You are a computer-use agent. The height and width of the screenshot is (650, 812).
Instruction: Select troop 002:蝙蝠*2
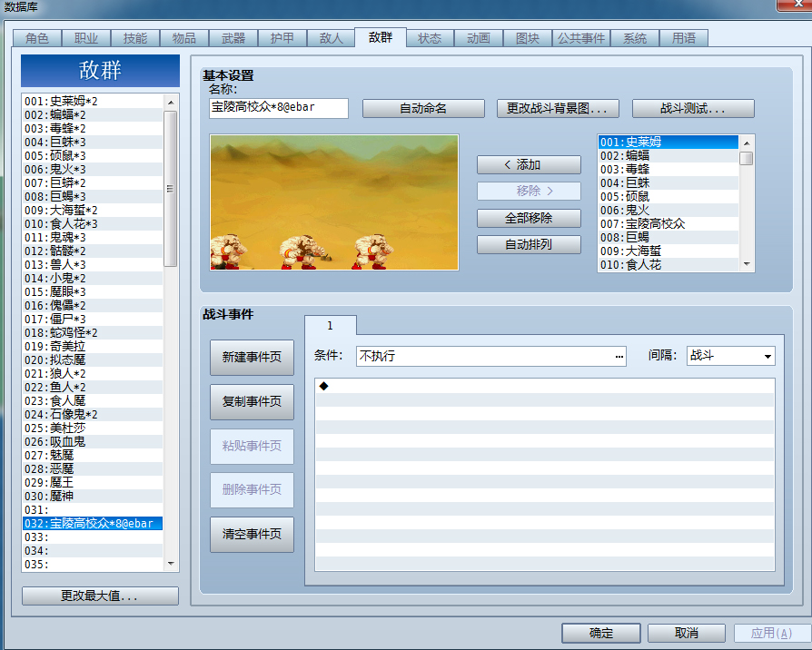(x=93, y=115)
